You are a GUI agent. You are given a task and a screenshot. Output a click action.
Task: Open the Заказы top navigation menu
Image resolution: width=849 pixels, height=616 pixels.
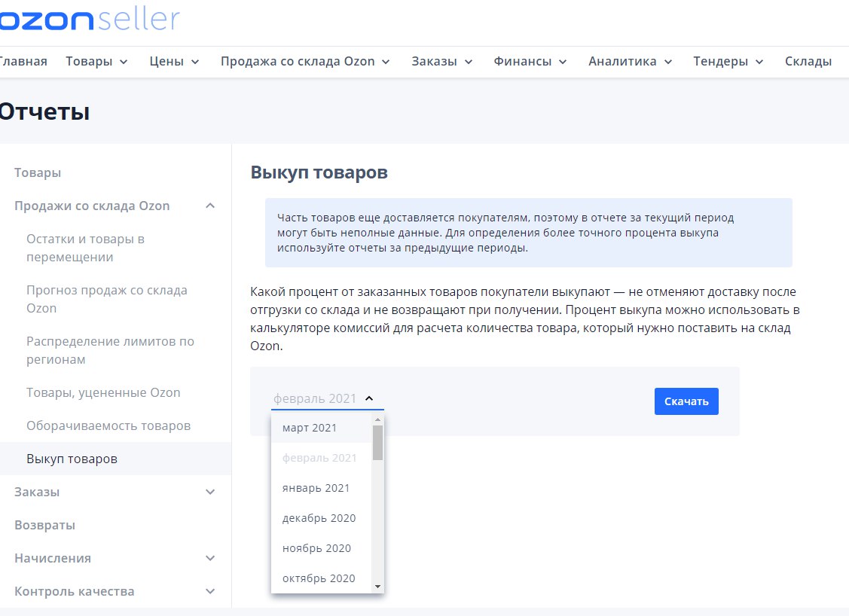(441, 61)
